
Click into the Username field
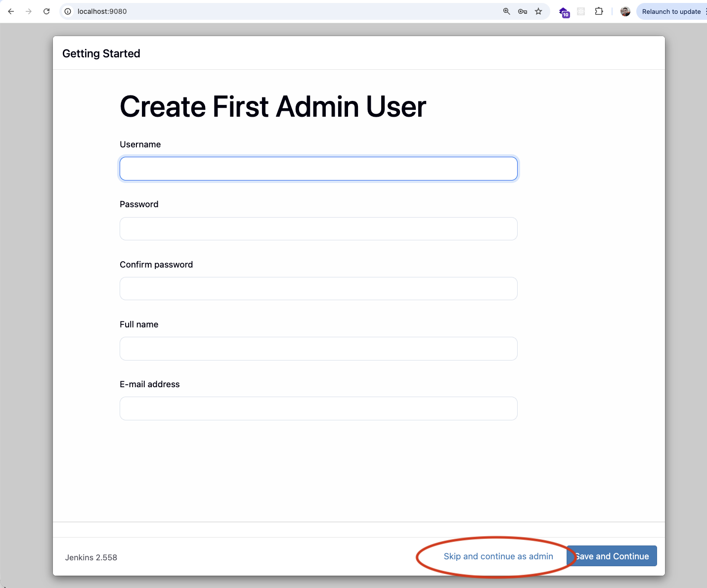tap(318, 169)
